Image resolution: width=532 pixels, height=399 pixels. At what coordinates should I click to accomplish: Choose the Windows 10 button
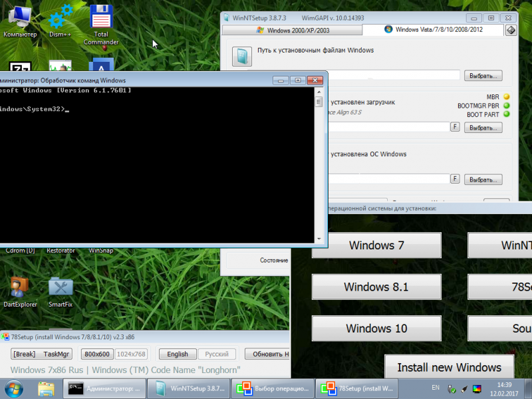(376, 329)
